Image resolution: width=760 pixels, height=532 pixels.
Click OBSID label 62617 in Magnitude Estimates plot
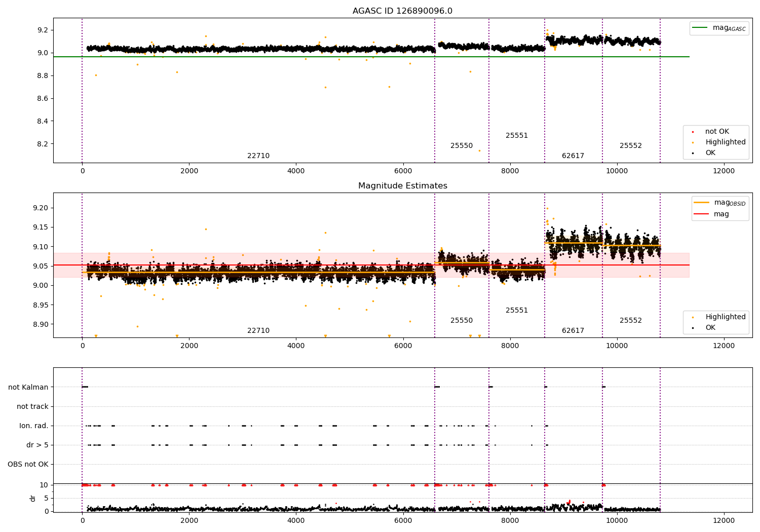pyautogui.click(x=573, y=331)
